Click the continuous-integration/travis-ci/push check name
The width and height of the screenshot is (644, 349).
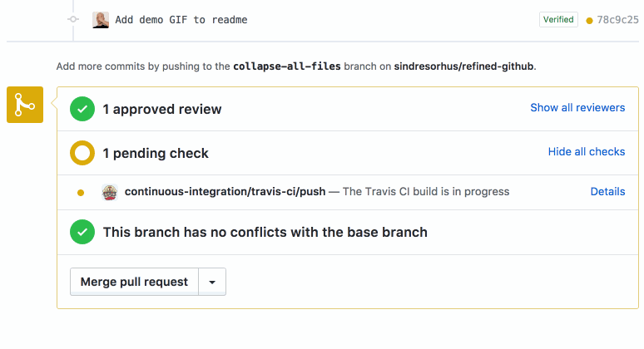tap(225, 191)
